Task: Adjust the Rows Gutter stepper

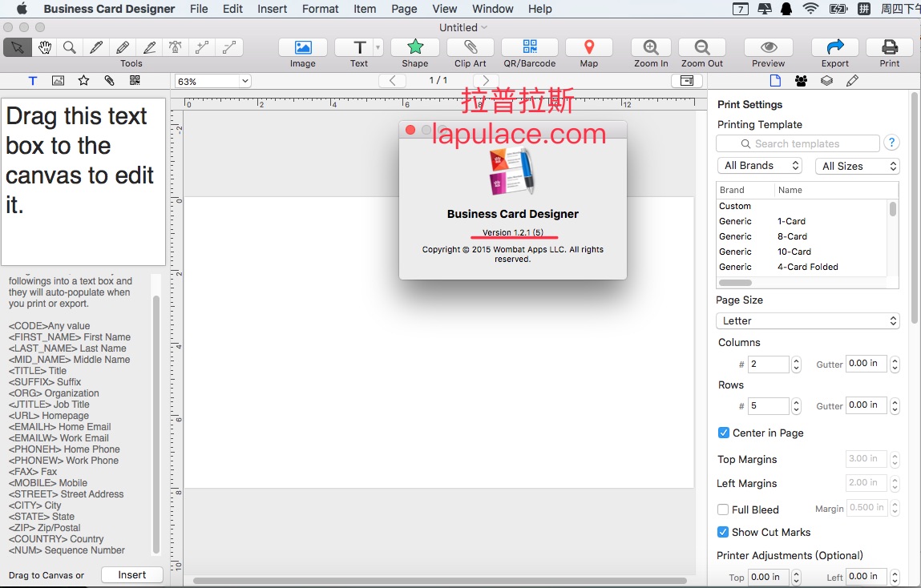Action: (x=895, y=405)
